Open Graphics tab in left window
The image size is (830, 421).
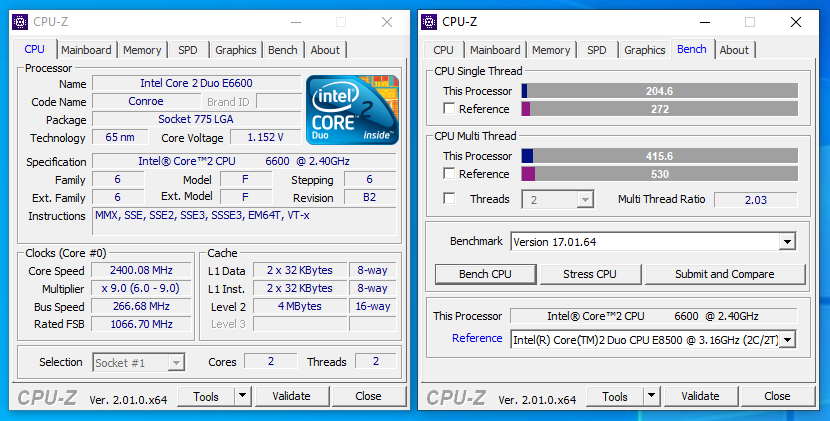236,50
